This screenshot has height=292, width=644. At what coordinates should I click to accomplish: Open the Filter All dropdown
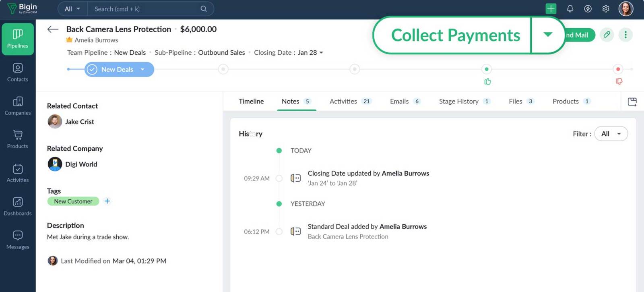click(x=611, y=134)
